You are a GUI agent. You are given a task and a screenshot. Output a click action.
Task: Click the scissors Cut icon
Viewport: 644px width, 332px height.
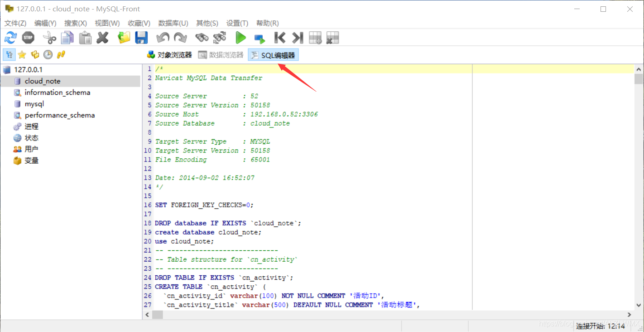[49, 38]
